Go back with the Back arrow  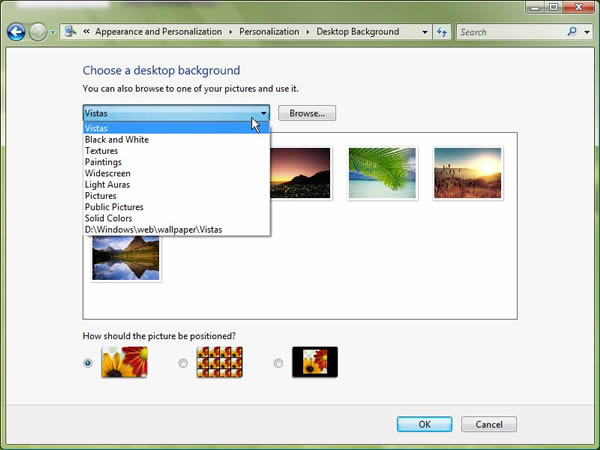click(x=16, y=32)
